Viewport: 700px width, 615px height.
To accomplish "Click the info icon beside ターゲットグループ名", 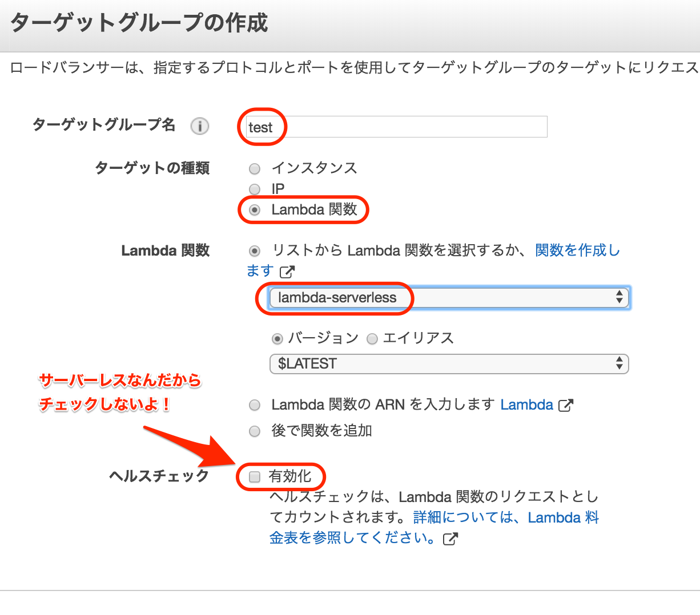I will pos(199,127).
